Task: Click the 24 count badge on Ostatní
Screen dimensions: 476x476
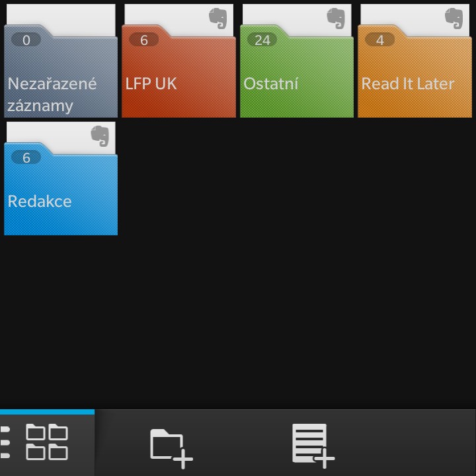Action: point(262,40)
